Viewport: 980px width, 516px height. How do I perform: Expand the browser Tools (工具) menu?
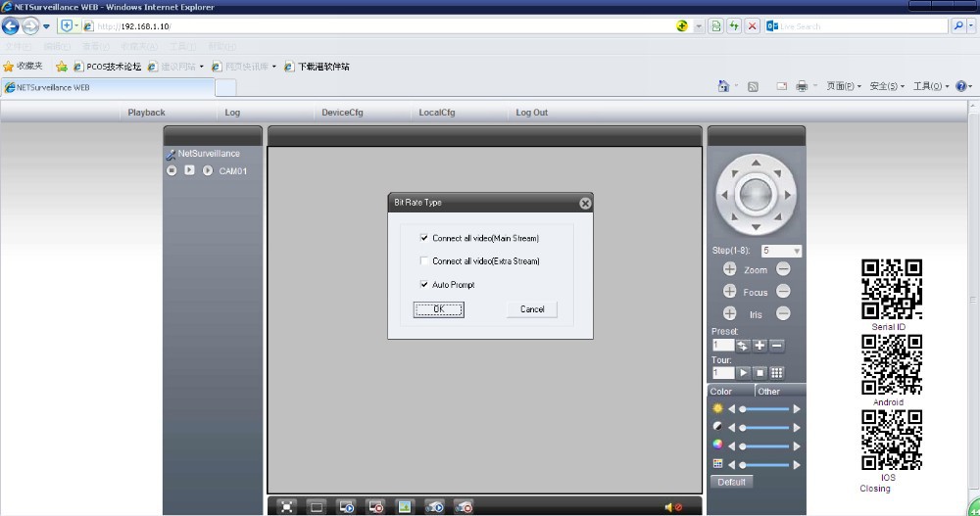930,86
